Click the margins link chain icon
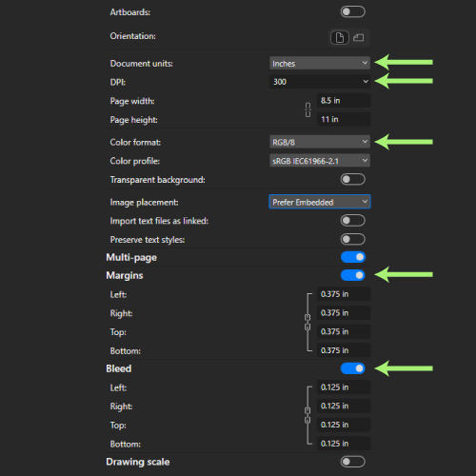Viewport: 476px width, 476px height. click(307, 322)
